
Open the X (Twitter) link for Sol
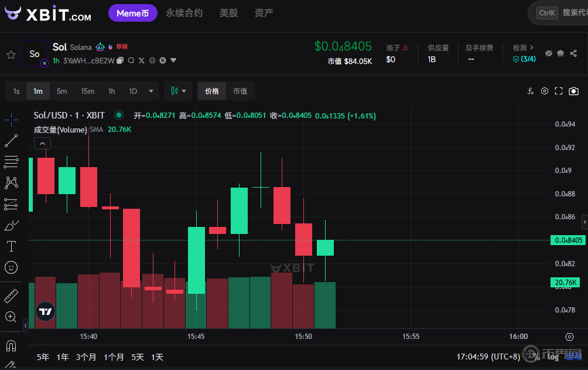141,60
